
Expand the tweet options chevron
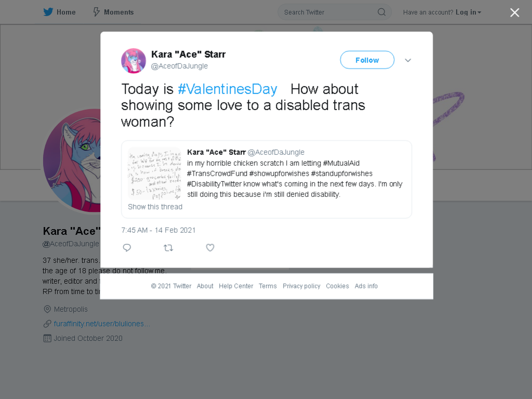click(408, 60)
